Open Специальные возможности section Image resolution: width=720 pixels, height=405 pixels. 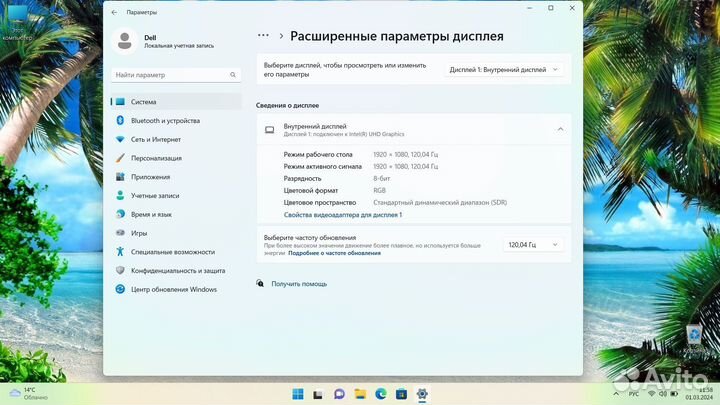176,252
